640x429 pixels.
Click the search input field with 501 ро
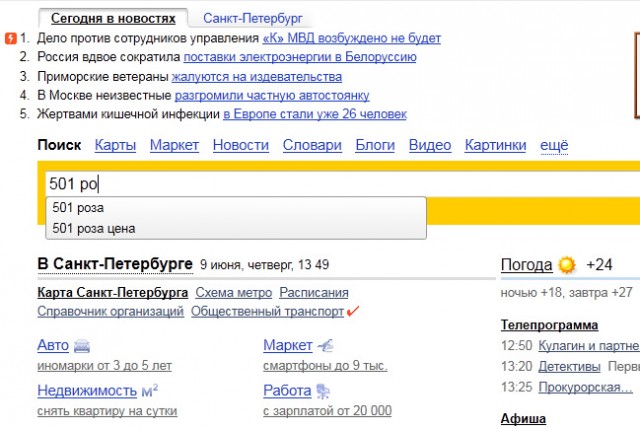pyautogui.click(x=343, y=184)
